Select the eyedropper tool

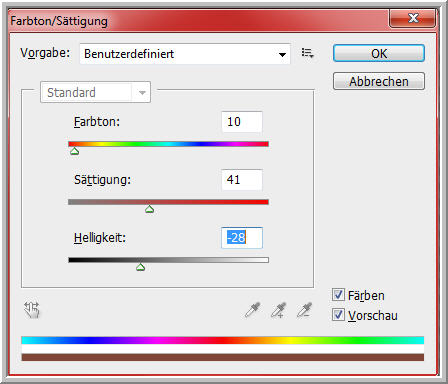coord(252,310)
